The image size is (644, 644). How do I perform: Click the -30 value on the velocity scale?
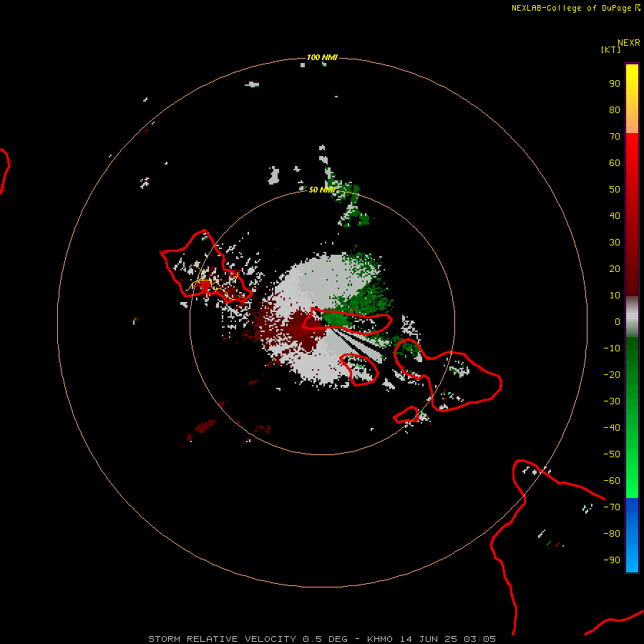(612, 401)
